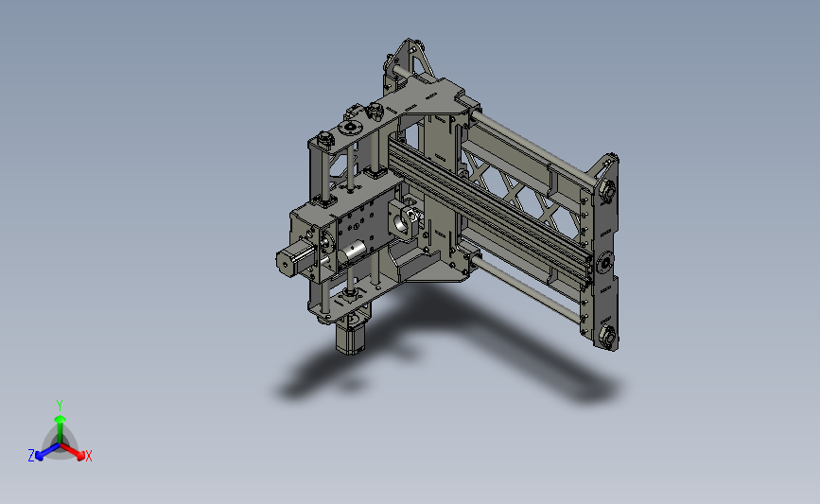Select the vertical stepper motor below the carriage
Viewport: 820px width, 504px height.
pyautogui.click(x=350, y=338)
